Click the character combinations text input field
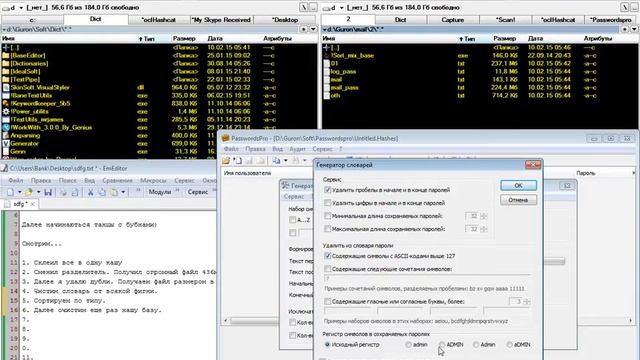The height and width of the screenshot is (360, 640). click(427, 279)
